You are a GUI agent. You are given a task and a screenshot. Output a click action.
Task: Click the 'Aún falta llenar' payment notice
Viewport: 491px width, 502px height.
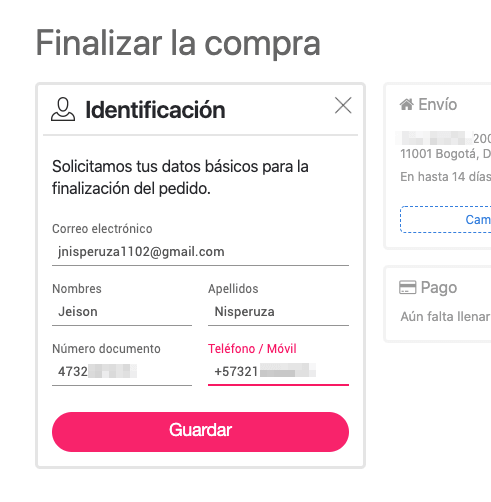coord(445,316)
